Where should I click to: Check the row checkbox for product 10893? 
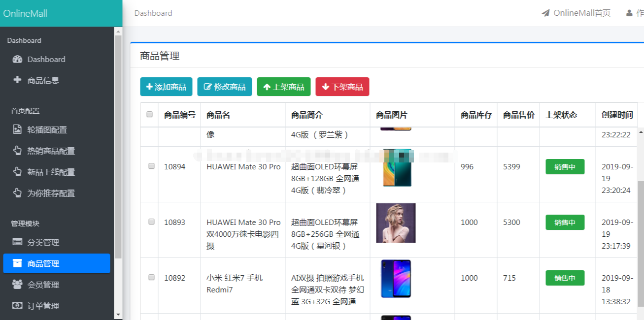(x=151, y=222)
